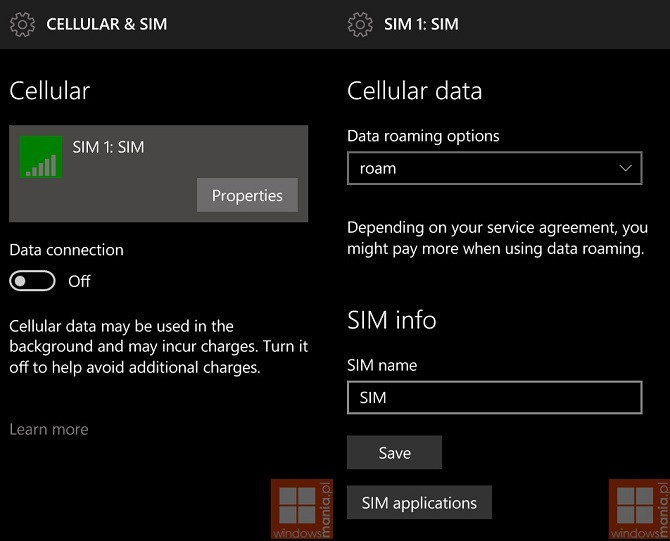
Task: Open Properties for SIM 1
Action: click(247, 195)
